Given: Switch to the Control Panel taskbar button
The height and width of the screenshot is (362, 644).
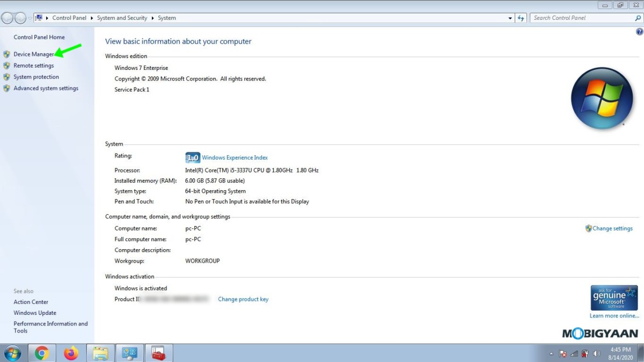Looking at the screenshot, I should pos(129,353).
